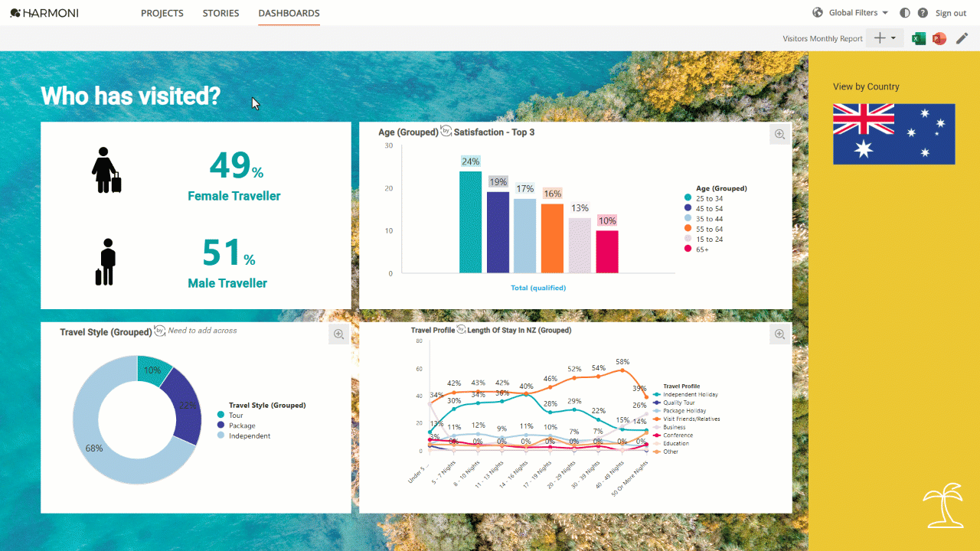Select the DASHBOARDS tab
Image resolution: width=980 pixels, height=551 pixels.
click(289, 13)
